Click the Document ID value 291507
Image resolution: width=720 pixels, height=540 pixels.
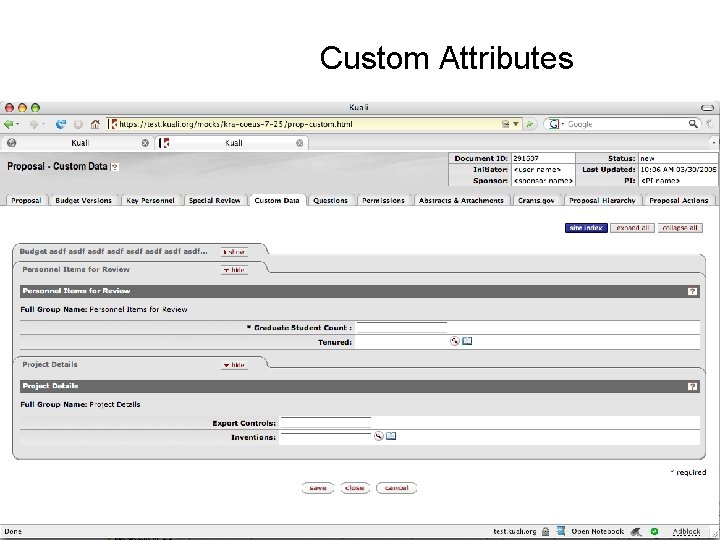pos(526,158)
